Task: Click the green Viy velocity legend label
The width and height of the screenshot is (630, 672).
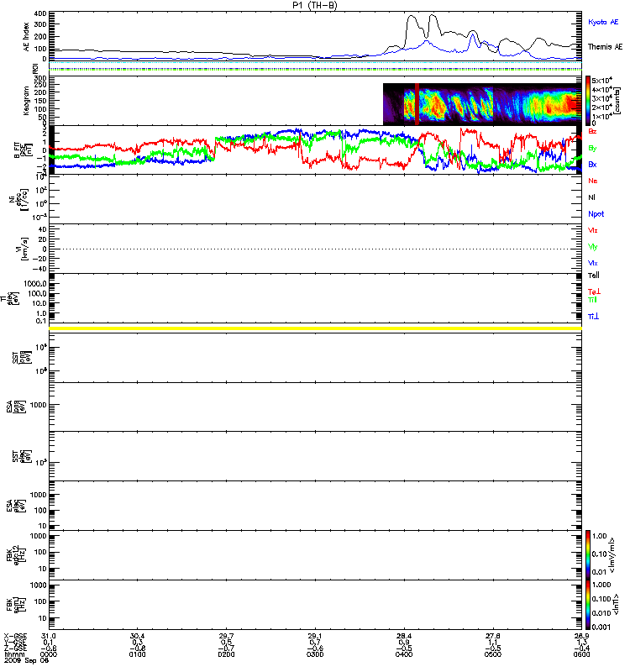Action: [x=593, y=247]
